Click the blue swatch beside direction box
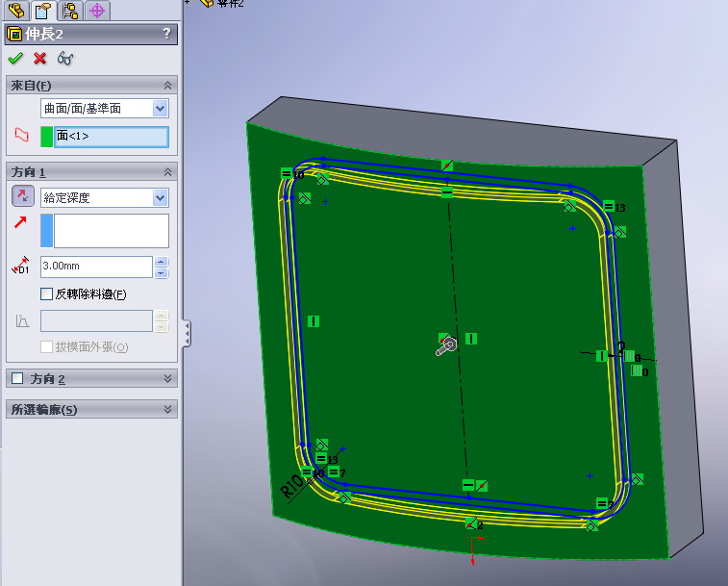Viewport: 728px width, 586px height. pyautogui.click(x=46, y=231)
